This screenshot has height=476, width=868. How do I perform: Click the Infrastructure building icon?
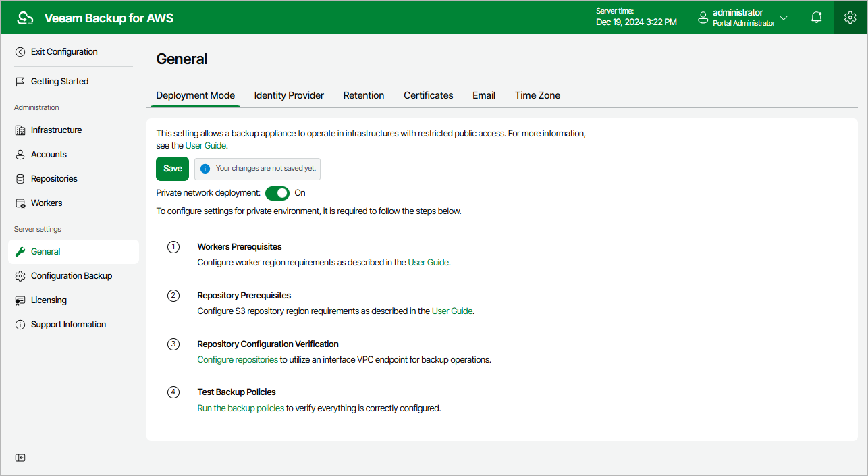pyautogui.click(x=20, y=130)
